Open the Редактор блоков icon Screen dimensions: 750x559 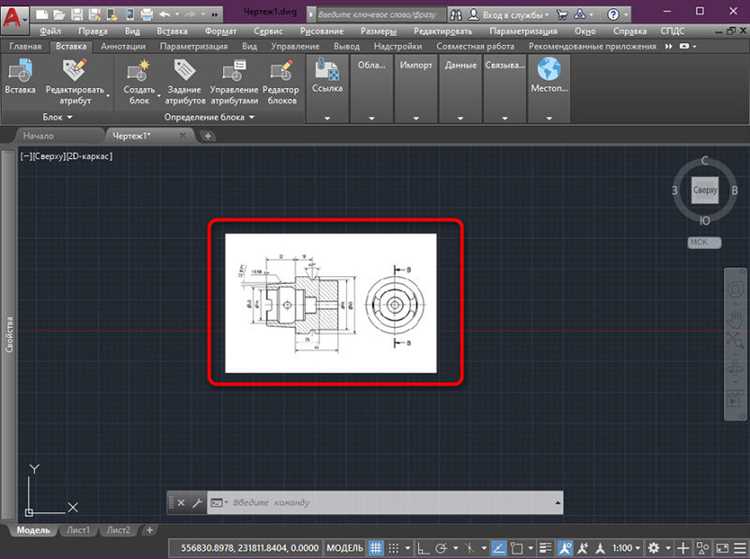coord(281,70)
